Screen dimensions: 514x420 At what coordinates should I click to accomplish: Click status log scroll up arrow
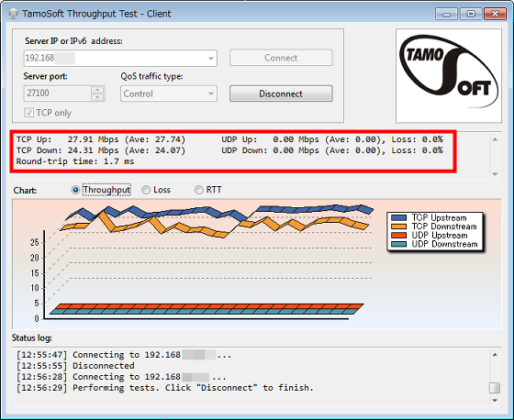(x=495, y=354)
